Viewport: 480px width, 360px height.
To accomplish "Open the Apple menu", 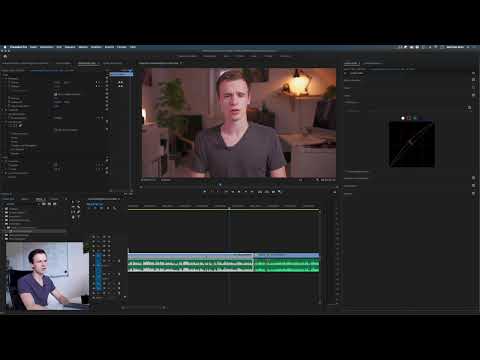I will coord(5,47).
